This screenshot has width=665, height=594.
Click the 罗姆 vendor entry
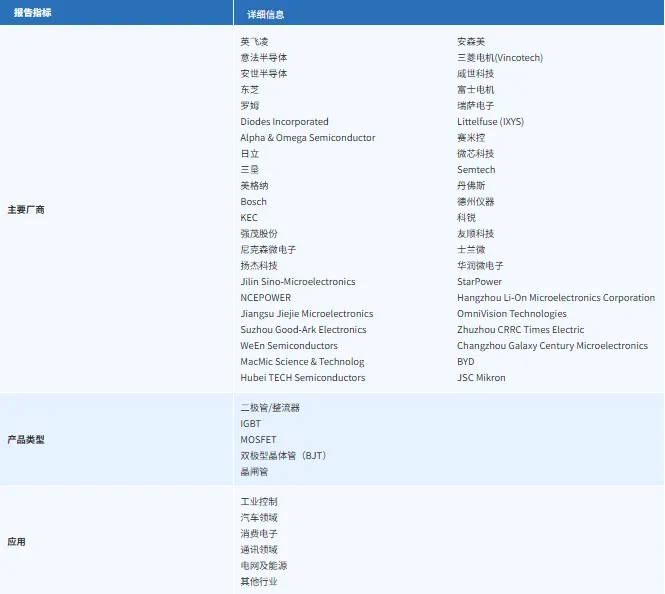250,106
